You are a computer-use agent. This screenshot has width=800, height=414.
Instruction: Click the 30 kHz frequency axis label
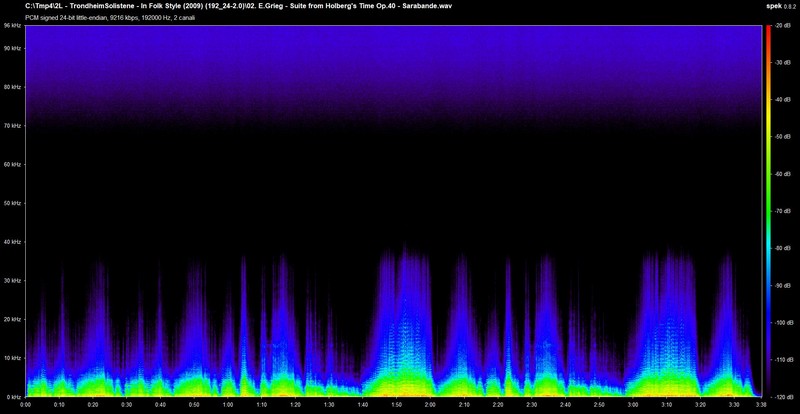coord(12,281)
